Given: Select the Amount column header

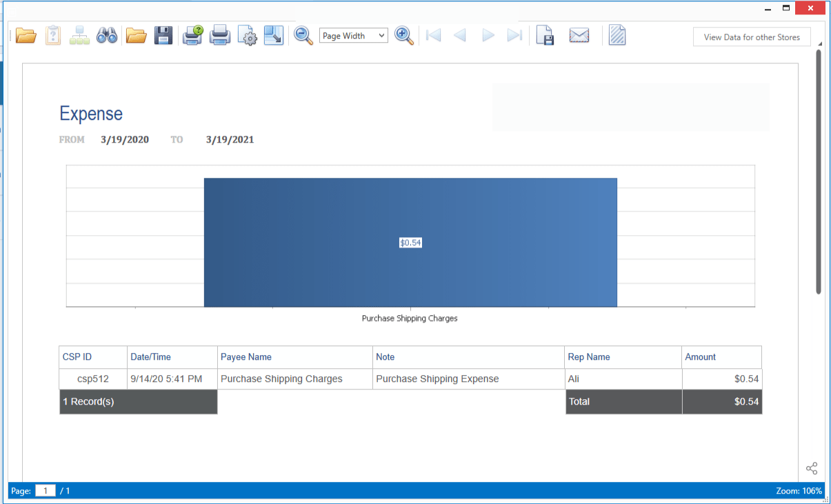Looking at the screenshot, I should tap(701, 357).
